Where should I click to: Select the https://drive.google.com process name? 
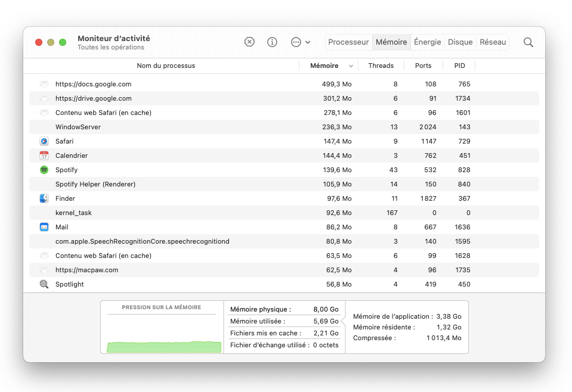pyautogui.click(x=94, y=98)
